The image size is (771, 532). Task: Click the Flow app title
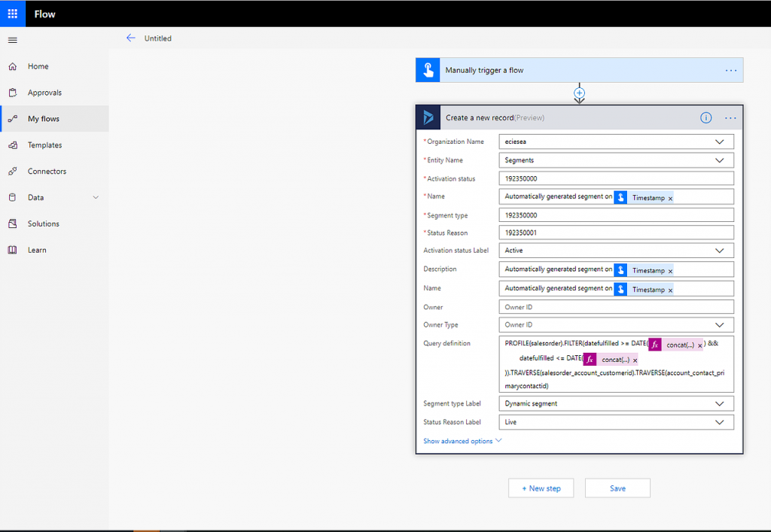pyautogui.click(x=44, y=14)
